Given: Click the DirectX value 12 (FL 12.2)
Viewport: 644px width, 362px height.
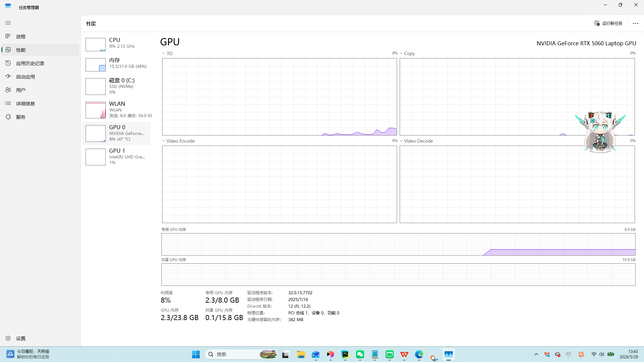Looking at the screenshot, I should point(299,306).
